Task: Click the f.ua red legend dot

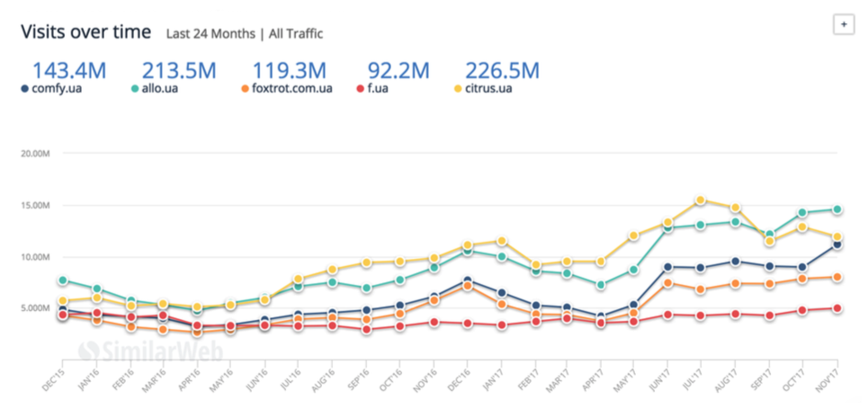Action: 360,89
